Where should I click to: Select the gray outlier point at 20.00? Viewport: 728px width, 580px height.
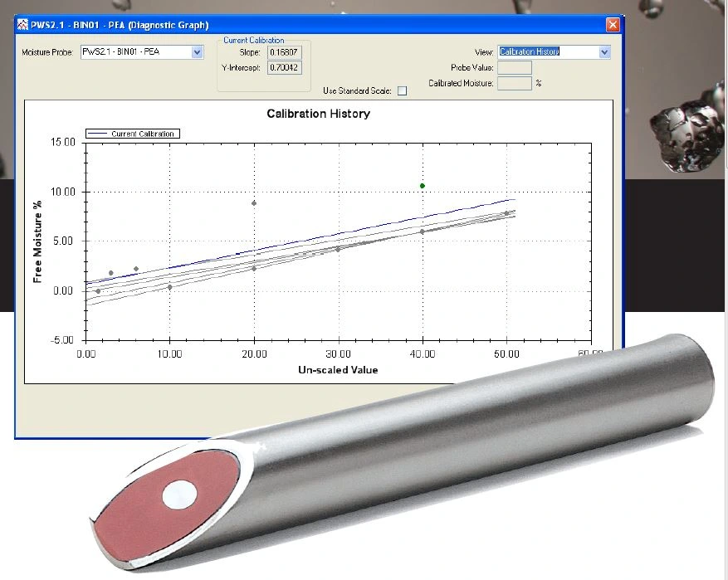[x=254, y=203]
